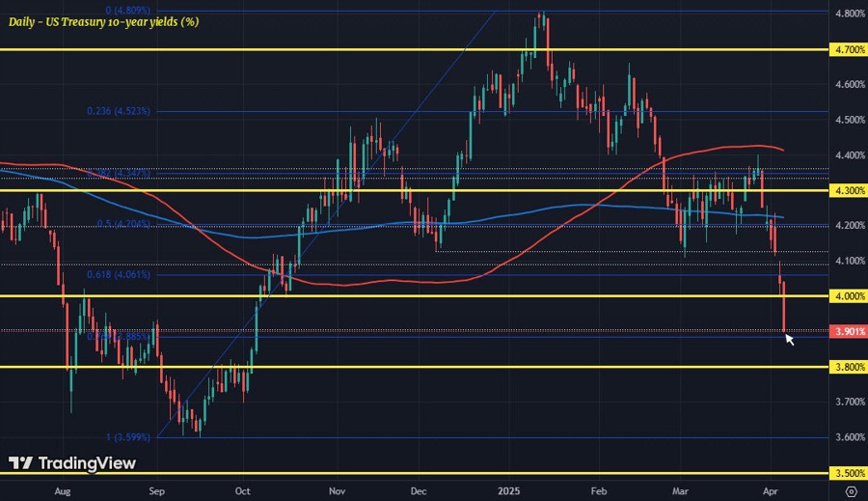Select the chart title about 10-year yields
Image resolution: width=868 pixels, height=501 pixels.
[103, 20]
